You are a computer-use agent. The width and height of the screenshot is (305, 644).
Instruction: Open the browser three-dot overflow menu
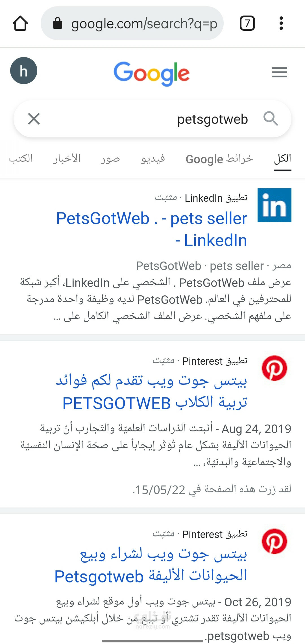coord(281,23)
